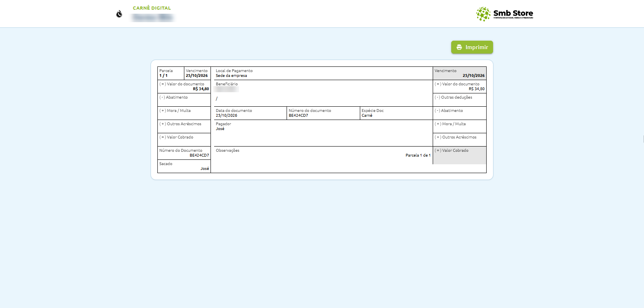Click the printer icon inside Imprimir

pyautogui.click(x=459, y=47)
